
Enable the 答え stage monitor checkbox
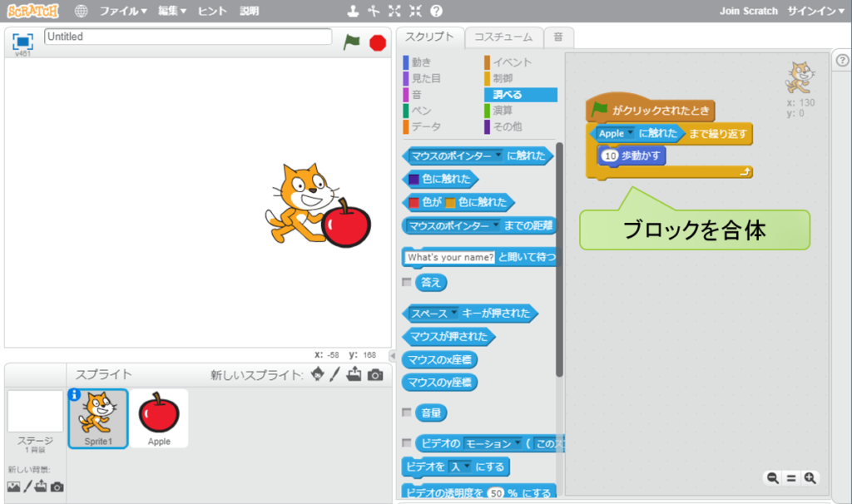click(x=406, y=283)
